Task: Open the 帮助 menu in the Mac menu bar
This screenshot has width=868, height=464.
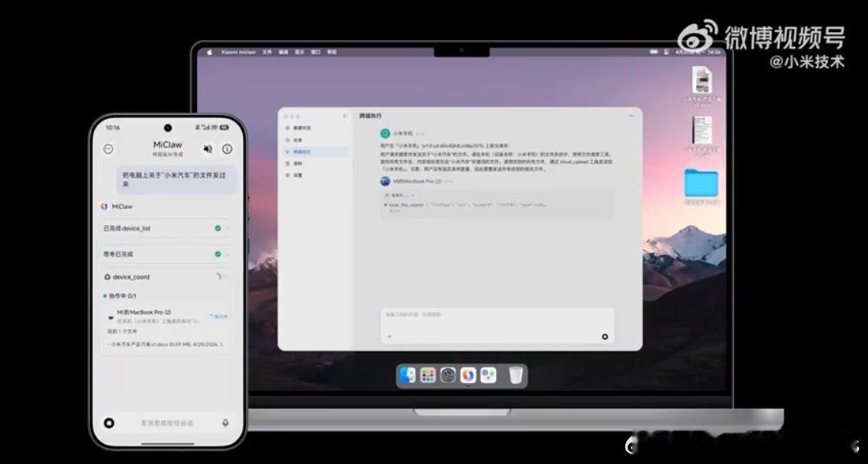Action: pos(332,52)
